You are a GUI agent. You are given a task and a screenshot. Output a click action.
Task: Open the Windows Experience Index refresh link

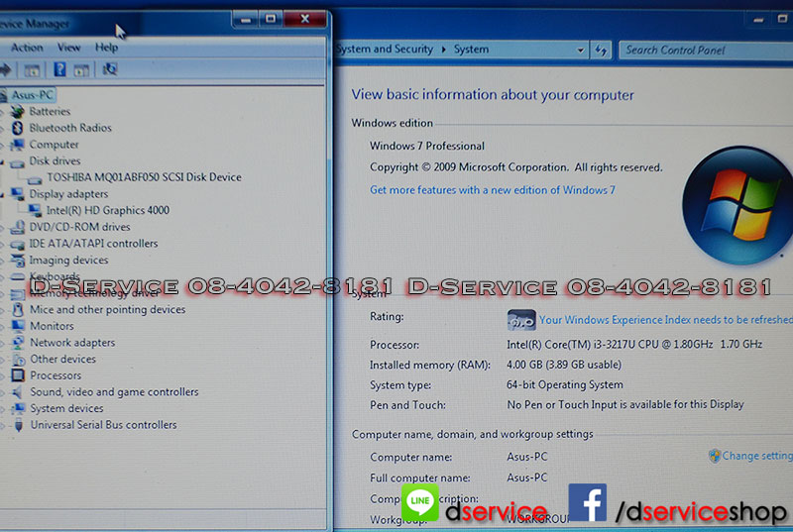point(665,320)
